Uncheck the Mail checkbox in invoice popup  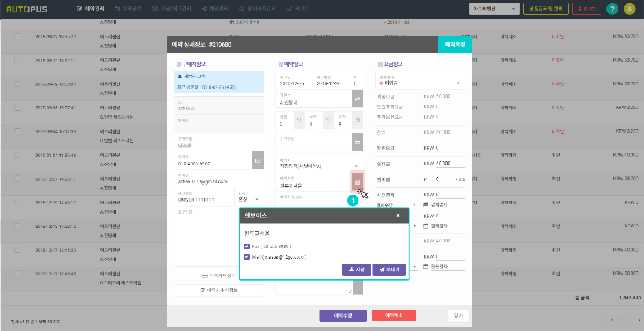246,257
